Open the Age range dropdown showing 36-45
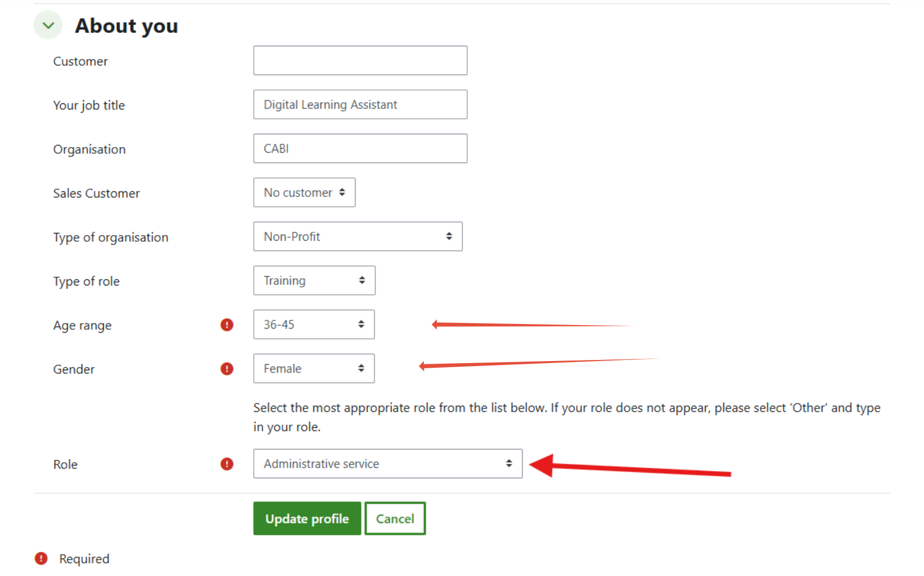 [x=314, y=325]
